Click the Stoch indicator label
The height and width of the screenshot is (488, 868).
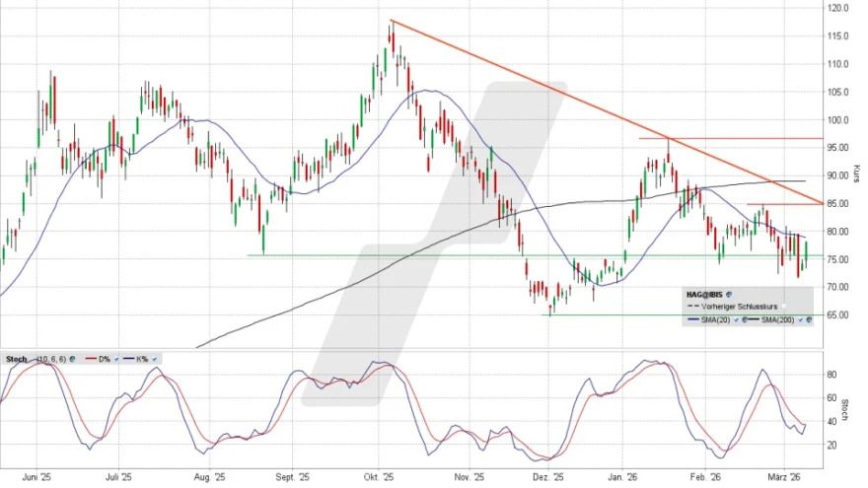pyautogui.click(x=18, y=358)
